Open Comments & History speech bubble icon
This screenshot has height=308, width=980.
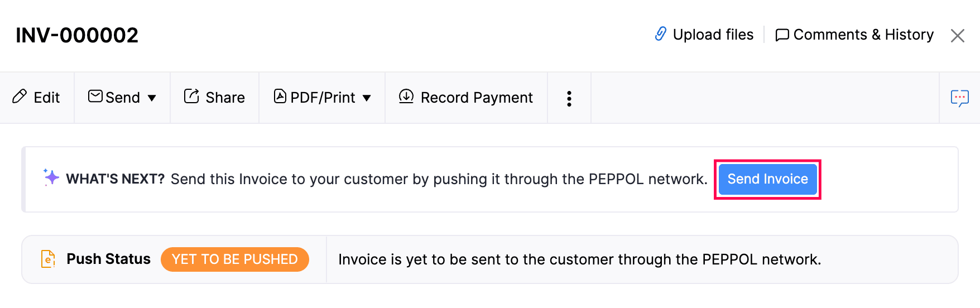782,35
